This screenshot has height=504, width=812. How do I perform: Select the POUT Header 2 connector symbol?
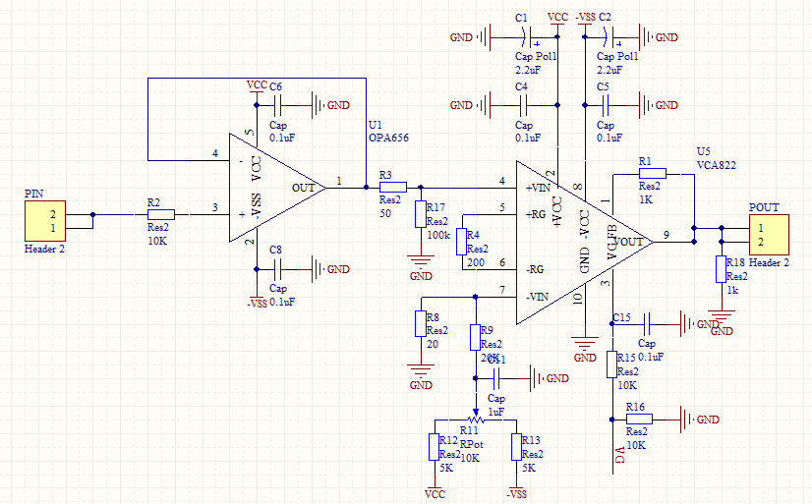(769, 235)
